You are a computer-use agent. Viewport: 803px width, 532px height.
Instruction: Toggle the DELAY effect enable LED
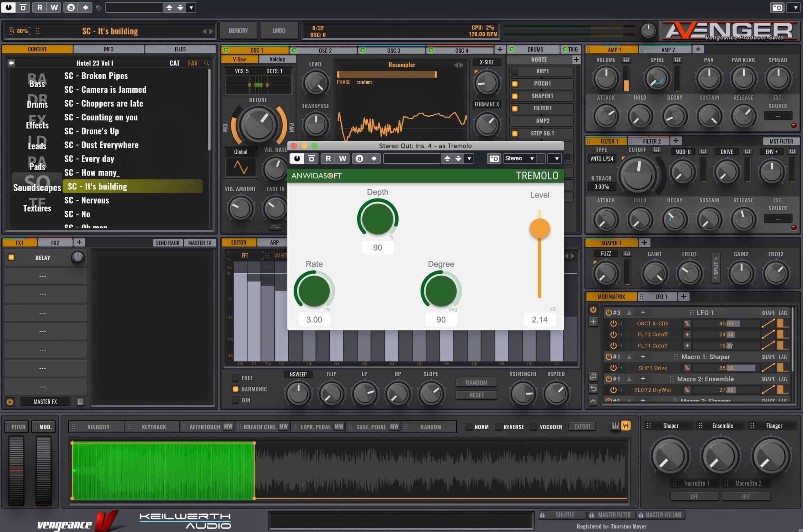pos(11,257)
